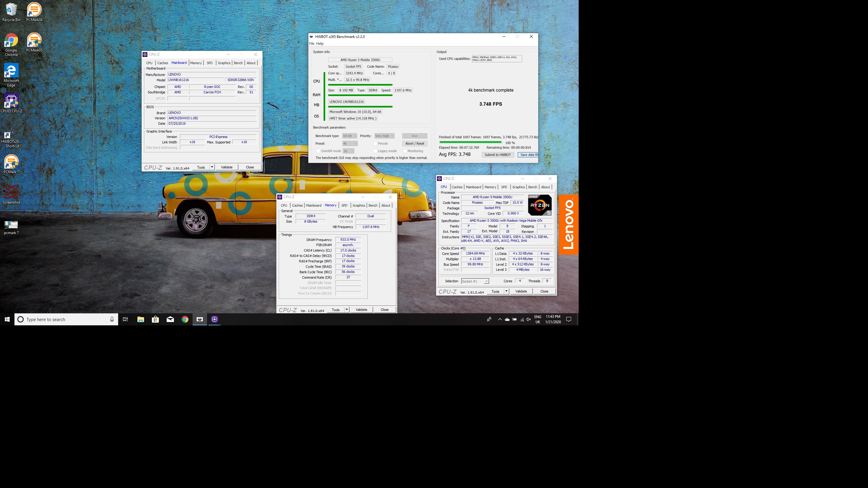Click the DRAM Frequency 933.0 MHz value

pos(348,240)
